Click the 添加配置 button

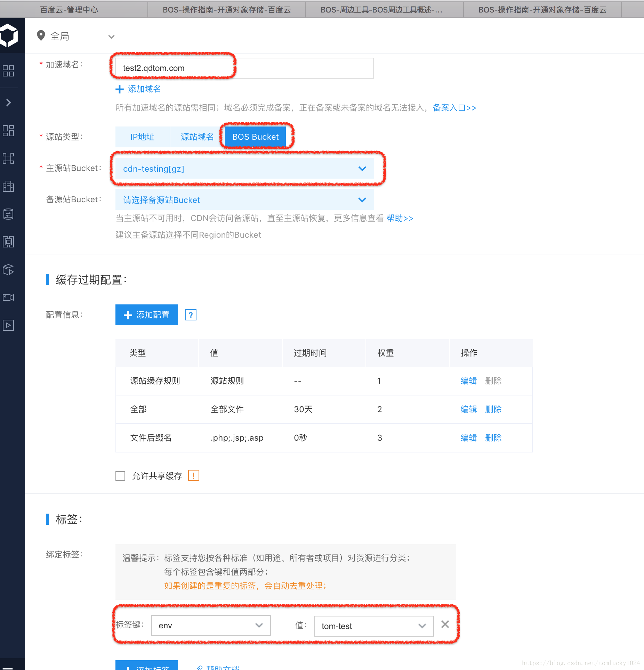[x=146, y=315]
